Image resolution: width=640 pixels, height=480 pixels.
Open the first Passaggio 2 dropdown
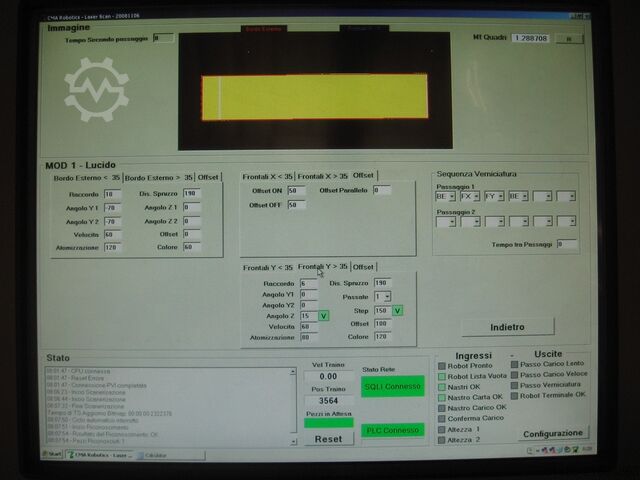pyautogui.click(x=446, y=222)
